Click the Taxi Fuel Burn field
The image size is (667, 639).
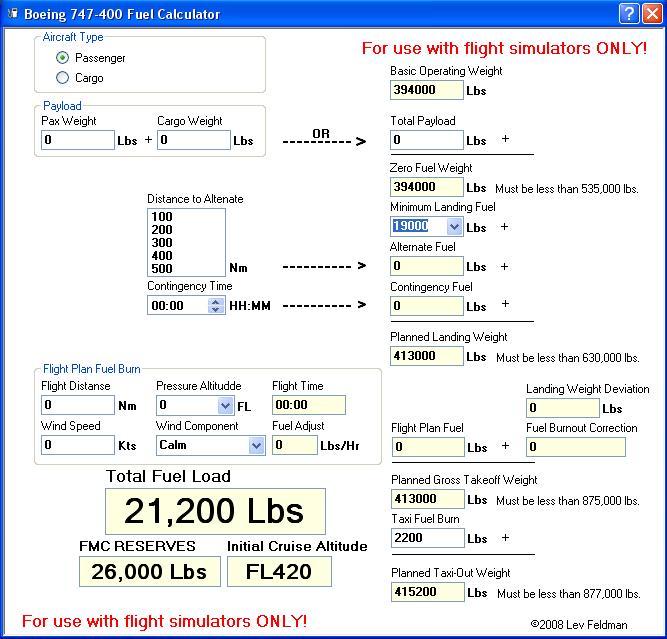click(428, 538)
